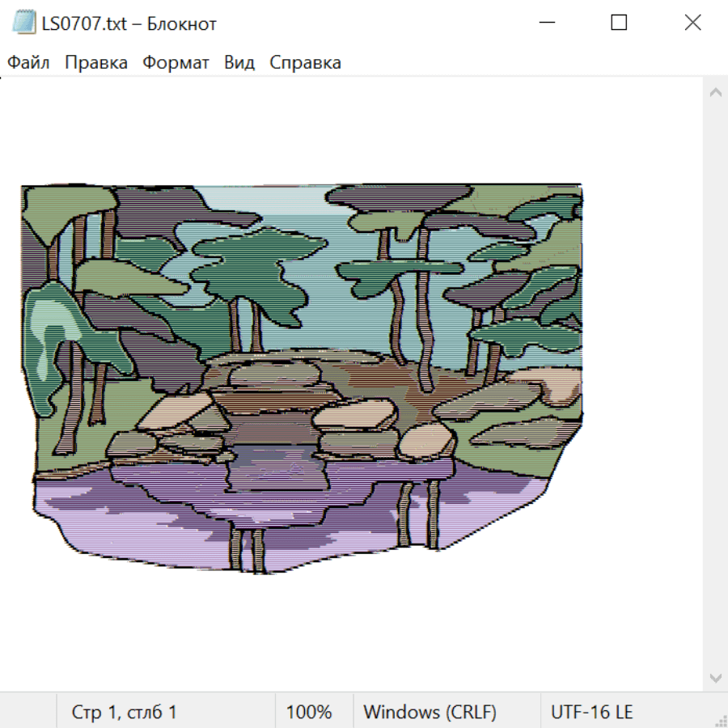728x728 pixels.
Task: Click the UTF-16 LE encoding indicator
Action: pyautogui.click(x=592, y=712)
